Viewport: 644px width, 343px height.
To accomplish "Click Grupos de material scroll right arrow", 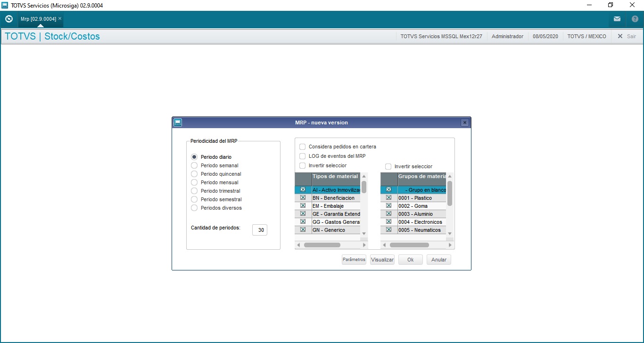I will [450, 245].
